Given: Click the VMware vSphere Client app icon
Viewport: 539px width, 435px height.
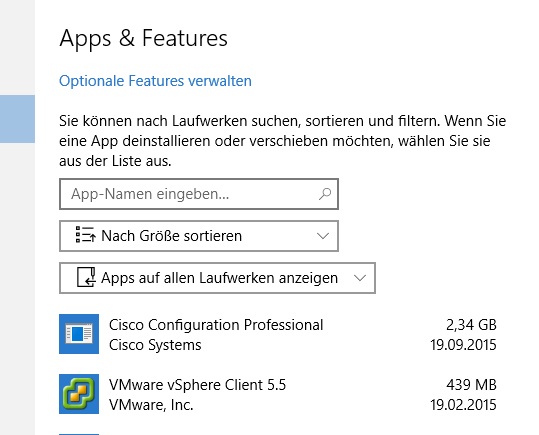Looking at the screenshot, I should point(79,394).
